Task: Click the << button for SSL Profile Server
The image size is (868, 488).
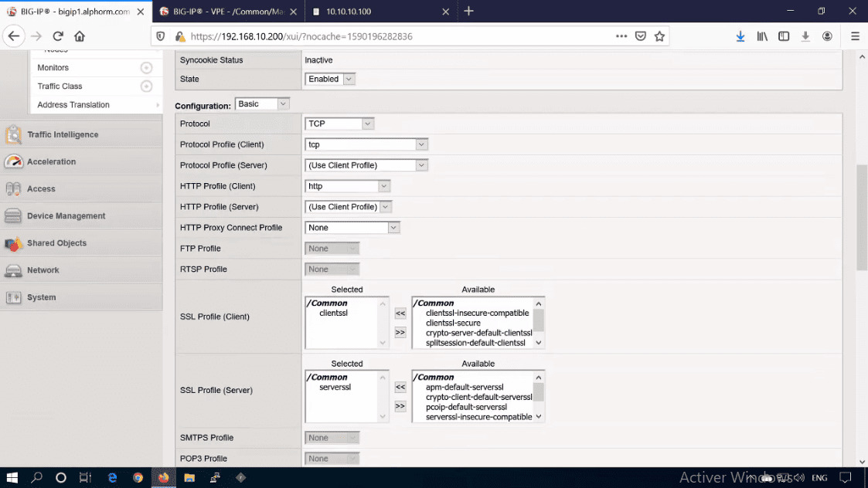Action: pyautogui.click(x=400, y=387)
